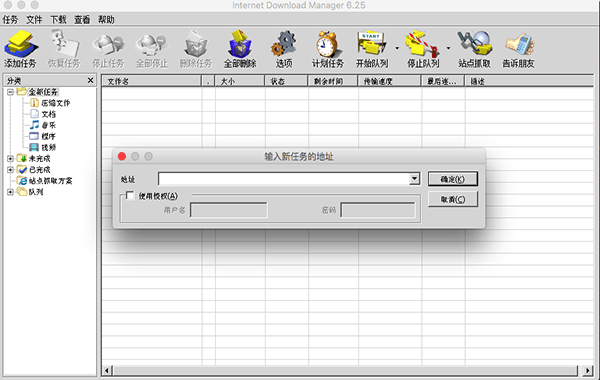Image resolution: width=600 pixels, height=380 pixels.
Task: Click the 取消(C) cancel button
Action: pyautogui.click(x=453, y=199)
